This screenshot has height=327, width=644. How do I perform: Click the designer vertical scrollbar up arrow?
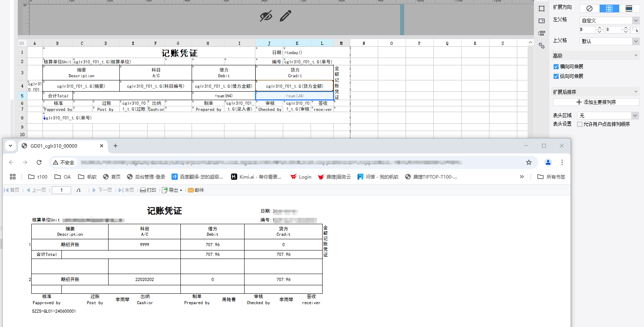pyautogui.click(x=531, y=43)
